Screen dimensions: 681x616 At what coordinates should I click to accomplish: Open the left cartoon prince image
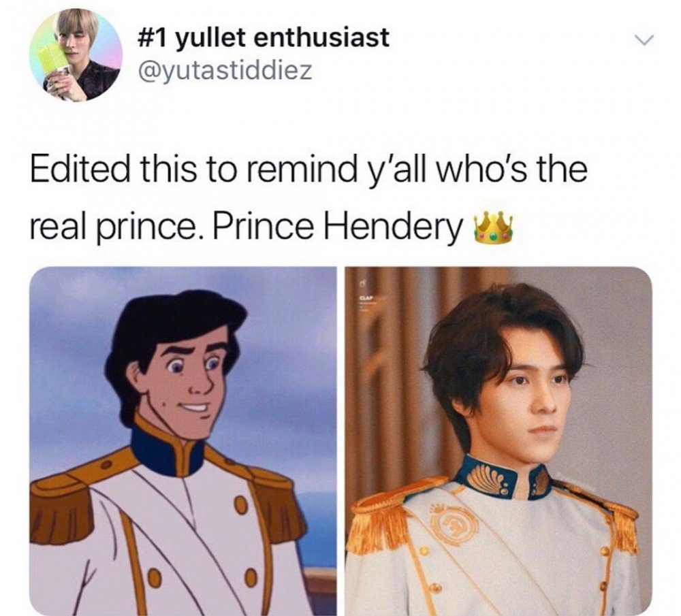tap(183, 441)
